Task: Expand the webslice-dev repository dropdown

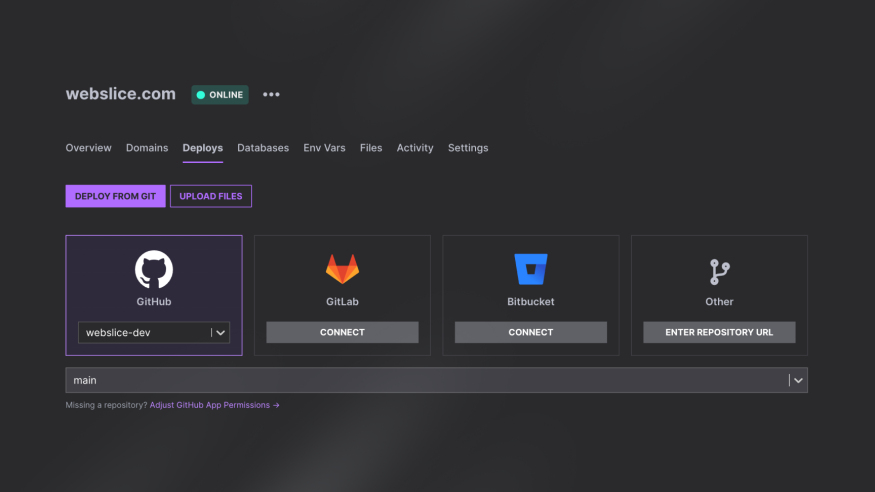Action: pos(154,332)
